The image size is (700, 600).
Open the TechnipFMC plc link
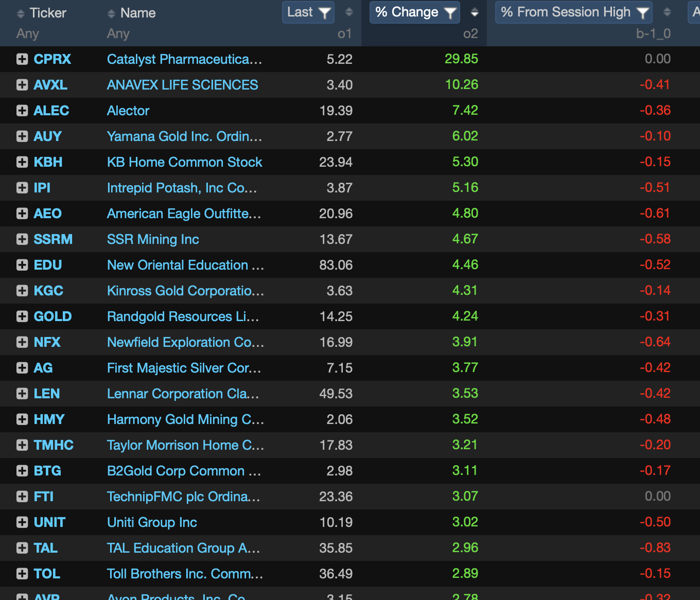pyautogui.click(x=183, y=497)
